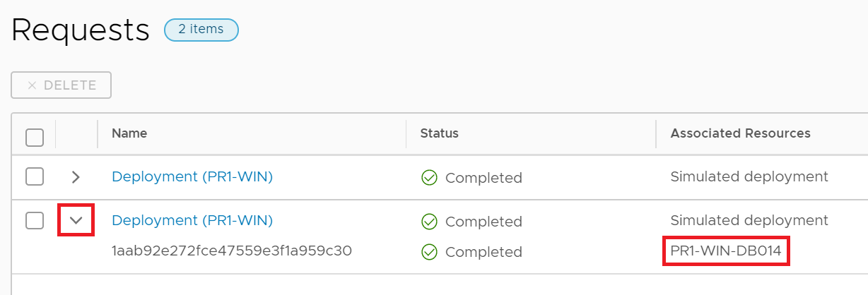The width and height of the screenshot is (868, 295).
Task: Click the PR1-WIN-DB014 associated resource
Action: (726, 251)
